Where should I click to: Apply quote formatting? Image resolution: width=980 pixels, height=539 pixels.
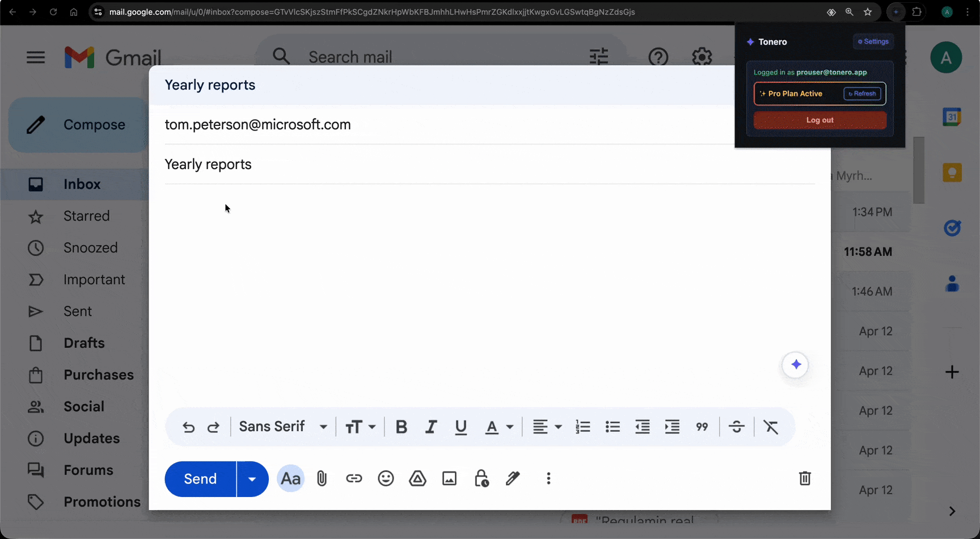click(702, 427)
